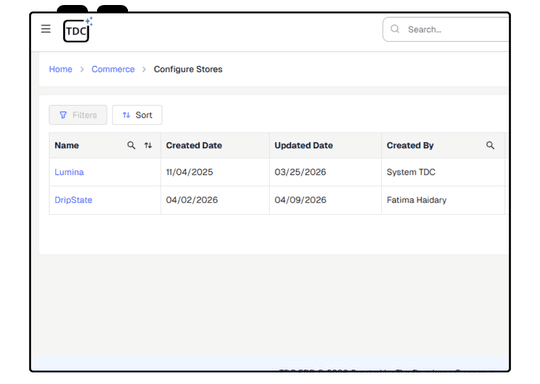The image size is (540, 384).
Task: Open the DripState store link
Action: 73,200
